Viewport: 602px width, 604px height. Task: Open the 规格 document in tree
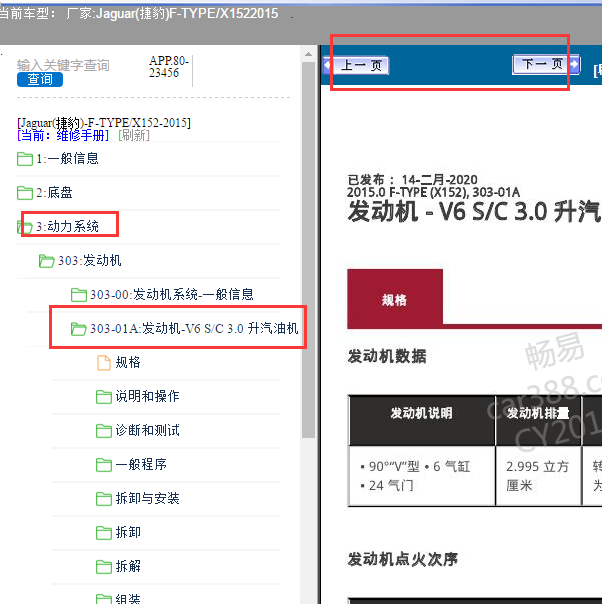click(128, 362)
